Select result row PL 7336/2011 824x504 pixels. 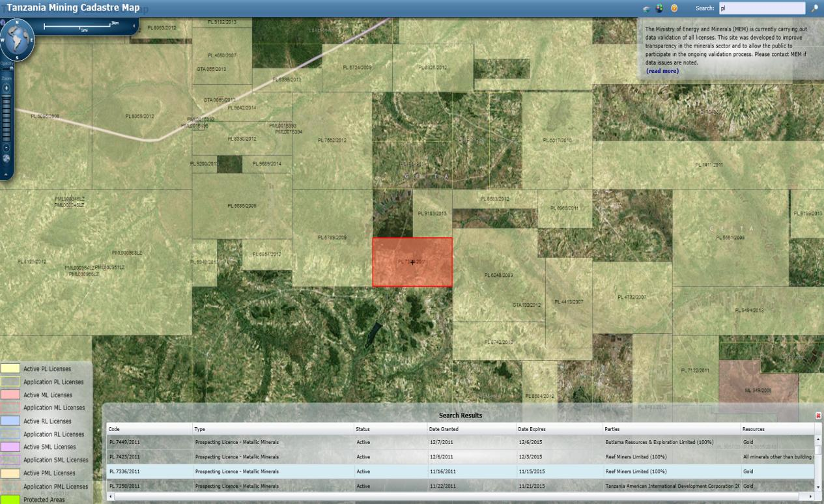[460, 471]
